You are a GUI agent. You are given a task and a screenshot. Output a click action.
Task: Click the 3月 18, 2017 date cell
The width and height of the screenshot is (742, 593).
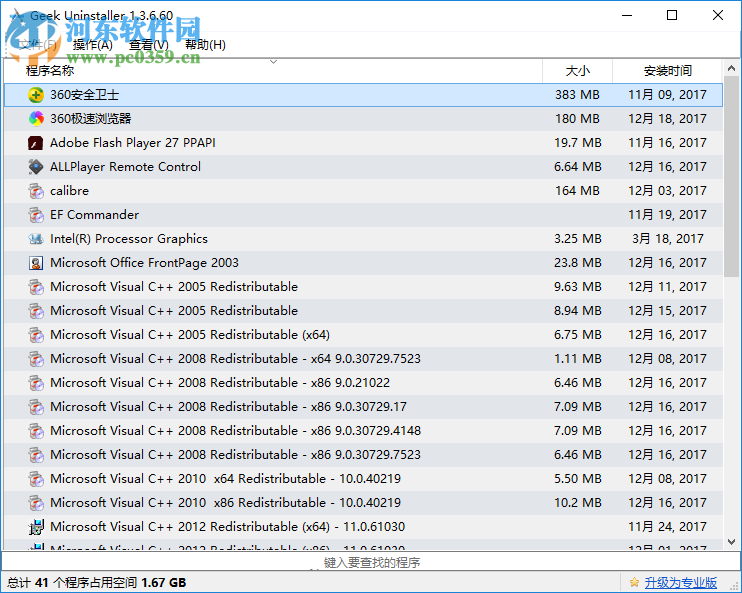[668, 239]
